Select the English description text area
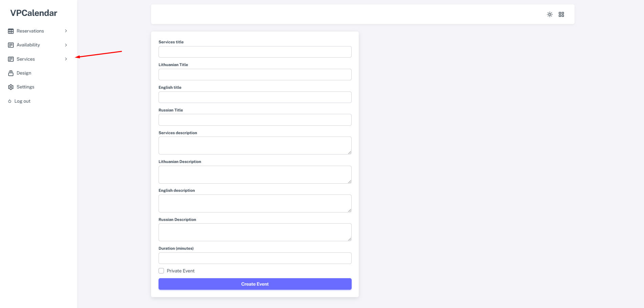This screenshot has width=644, height=308. click(255, 203)
